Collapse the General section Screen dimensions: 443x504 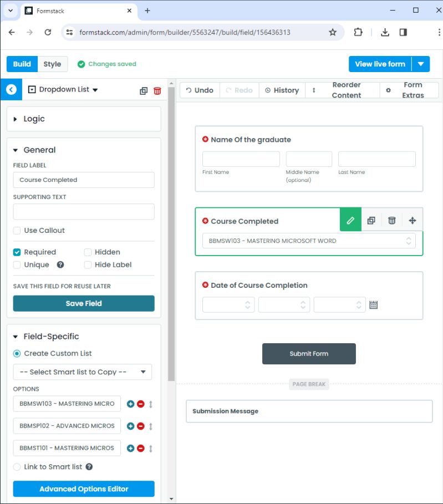15,150
